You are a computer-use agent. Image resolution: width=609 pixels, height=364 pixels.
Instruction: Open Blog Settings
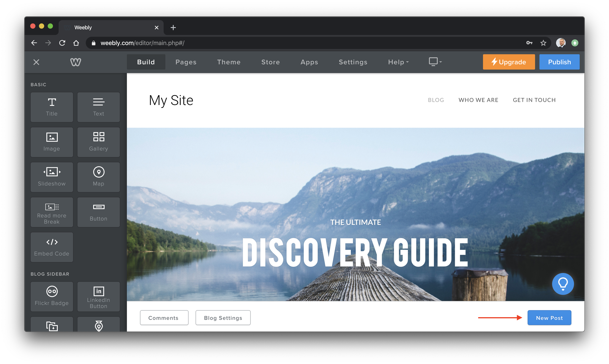tap(223, 318)
